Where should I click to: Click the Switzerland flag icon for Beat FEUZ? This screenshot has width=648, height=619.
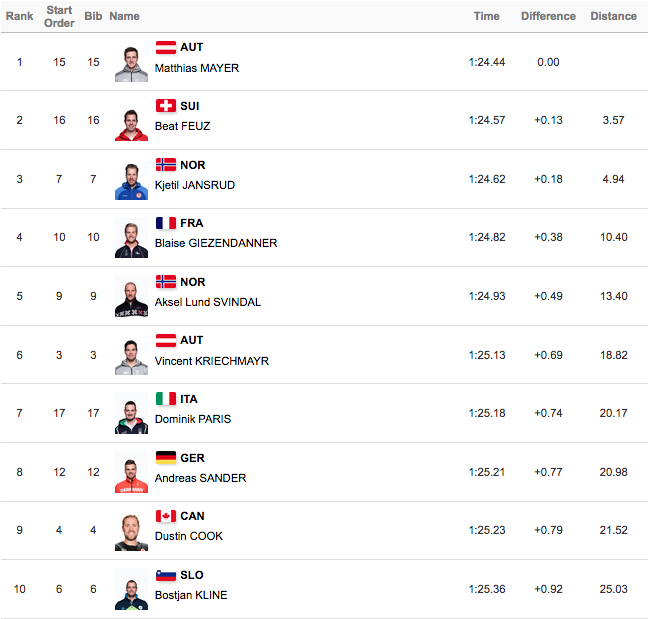166,106
